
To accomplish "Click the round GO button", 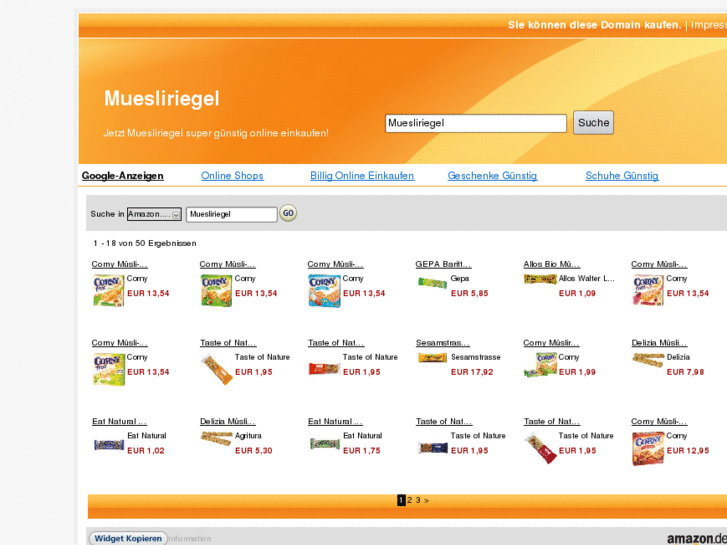I will tap(288, 213).
